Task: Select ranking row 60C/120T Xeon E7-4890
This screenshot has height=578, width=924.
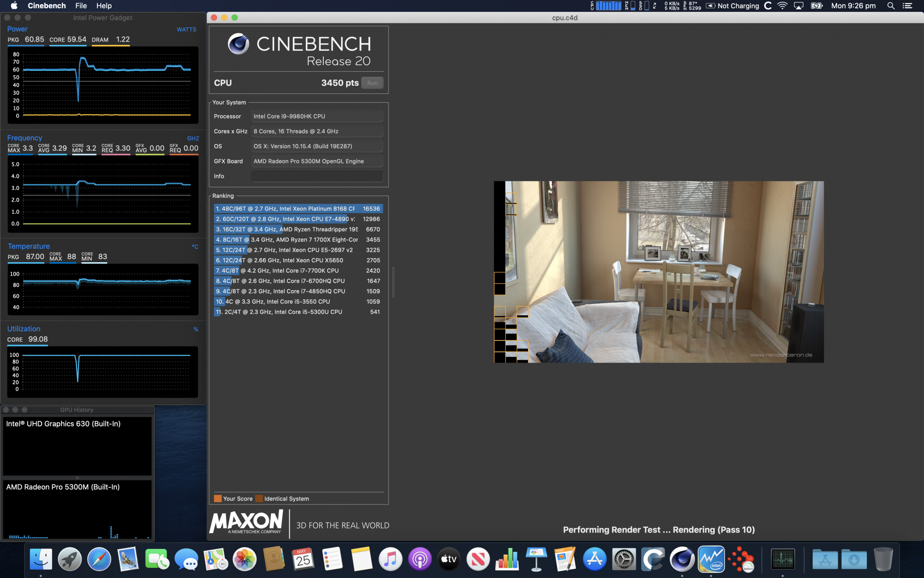Action: tap(298, 219)
